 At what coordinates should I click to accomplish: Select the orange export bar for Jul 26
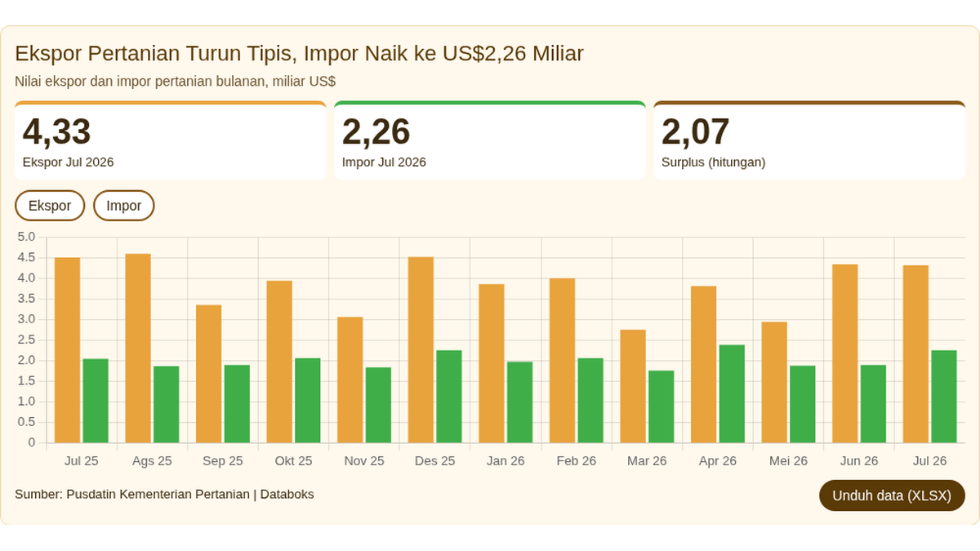pyautogui.click(x=915, y=354)
